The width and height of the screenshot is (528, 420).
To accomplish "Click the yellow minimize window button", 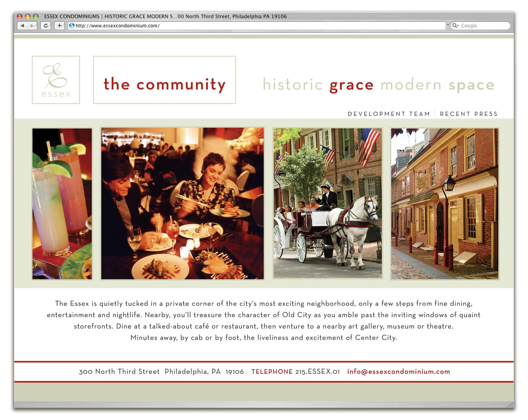I will click(x=28, y=16).
